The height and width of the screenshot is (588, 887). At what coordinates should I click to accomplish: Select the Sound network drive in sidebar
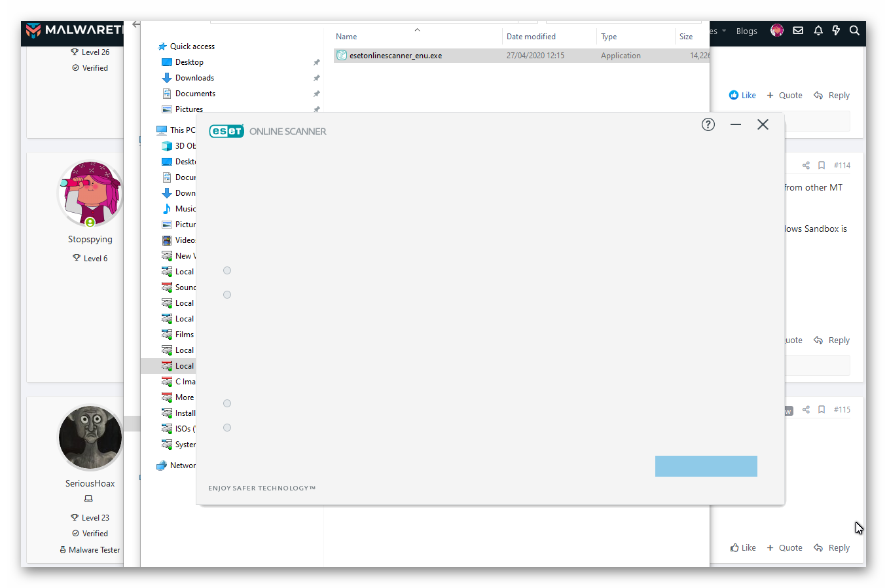click(x=179, y=287)
